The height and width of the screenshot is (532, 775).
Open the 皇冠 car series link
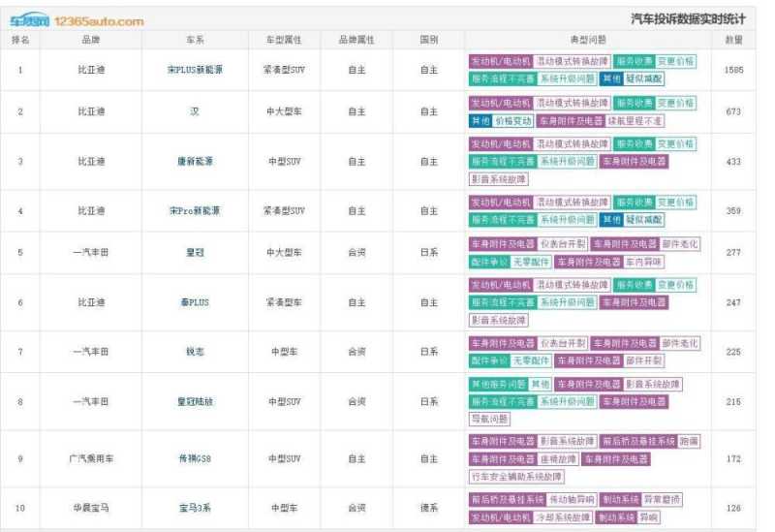coord(195,253)
